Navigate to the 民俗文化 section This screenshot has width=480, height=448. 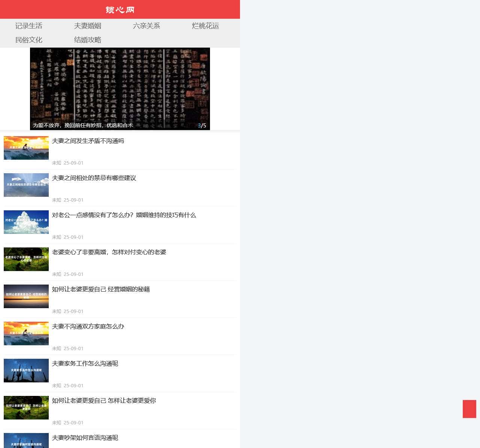(29, 40)
